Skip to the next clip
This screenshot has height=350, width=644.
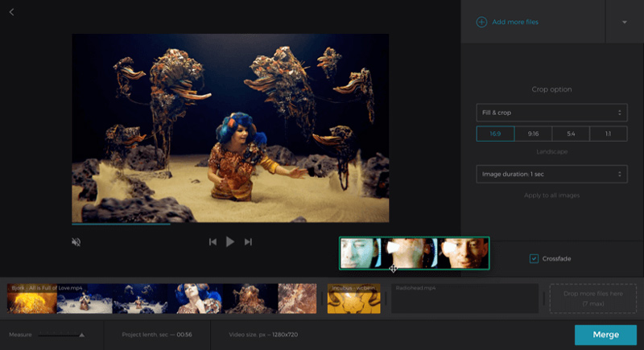[x=248, y=241]
